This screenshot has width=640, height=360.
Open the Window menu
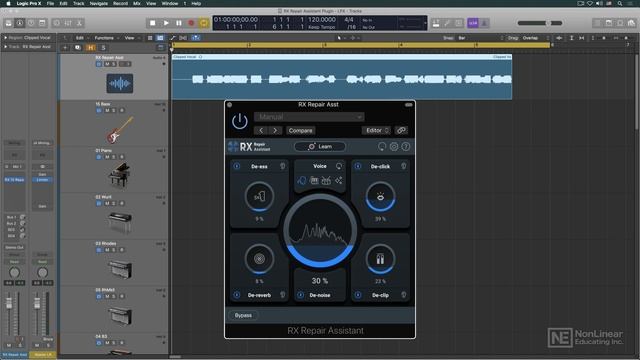[x=170, y=3]
